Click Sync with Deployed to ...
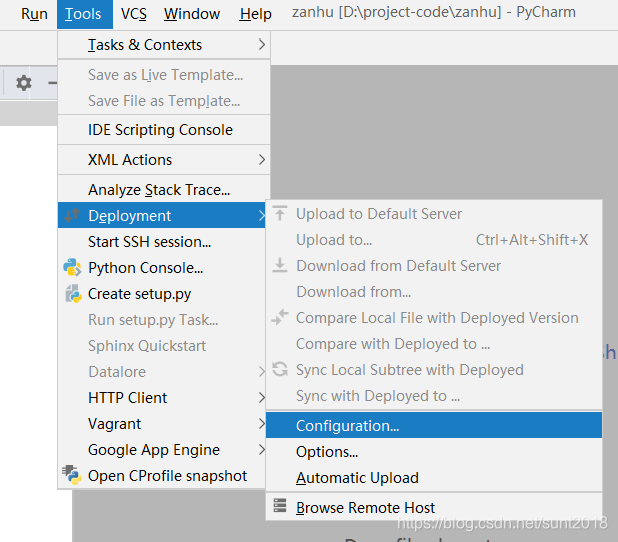Screen dimensions: 618x542 [x=434, y=396]
